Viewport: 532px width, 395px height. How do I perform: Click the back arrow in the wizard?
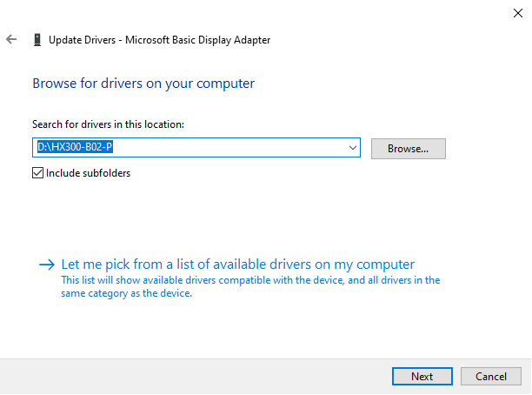coord(11,40)
